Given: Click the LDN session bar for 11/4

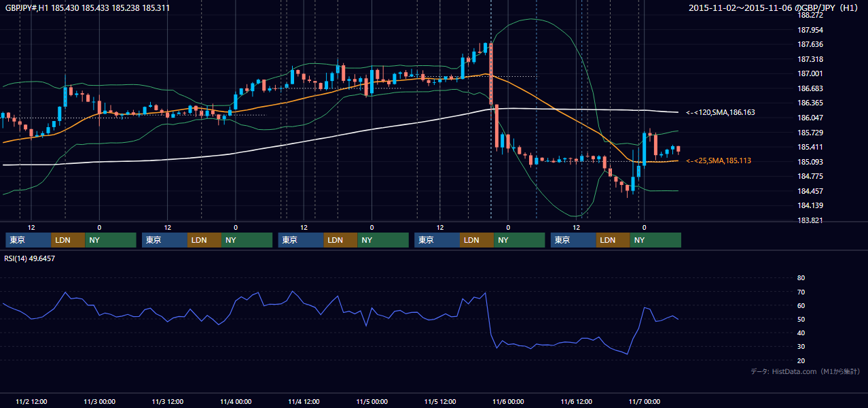Looking at the screenshot, I should pyautogui.click(x=341, y=240).
